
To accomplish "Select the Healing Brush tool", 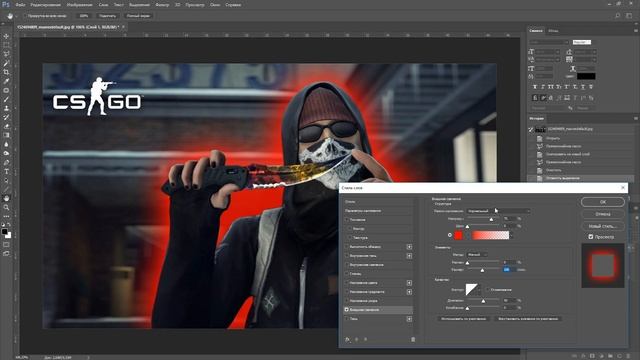I will click(x=6, y=90).
